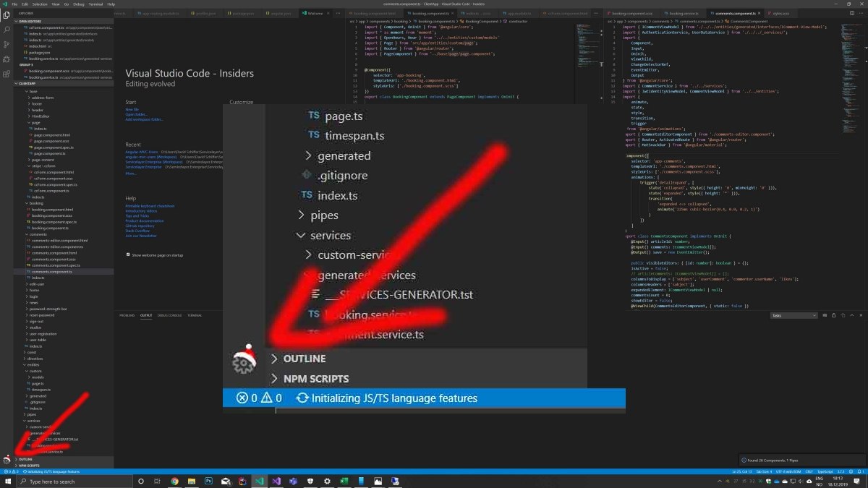Open the Search view in the activity bar
The image size is (868, 488).
coord(7,29)
